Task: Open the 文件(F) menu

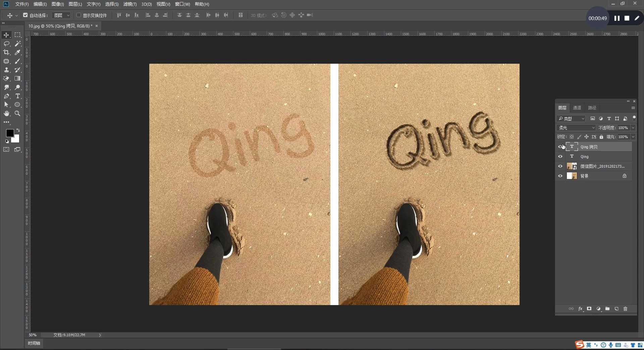Action: coord(22,4)
